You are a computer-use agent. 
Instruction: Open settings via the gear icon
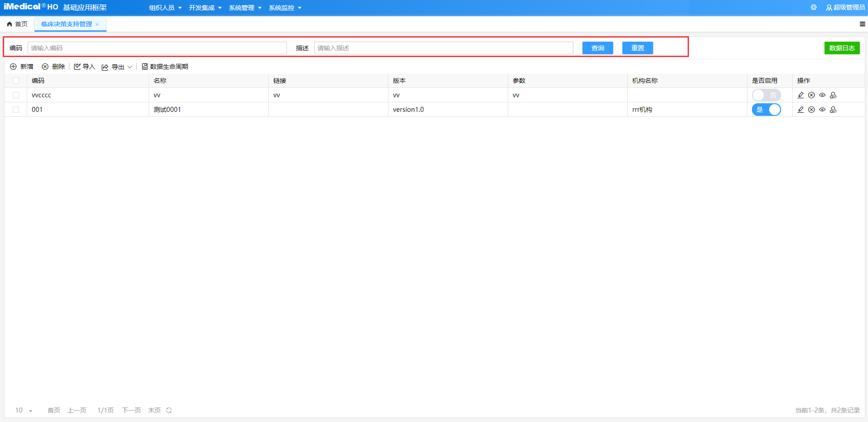[814, 7]
